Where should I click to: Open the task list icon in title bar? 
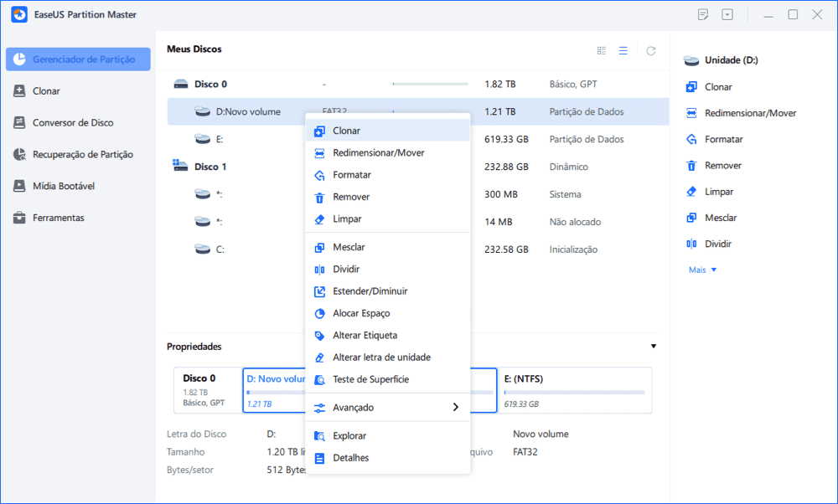click(x=703, y=14)
